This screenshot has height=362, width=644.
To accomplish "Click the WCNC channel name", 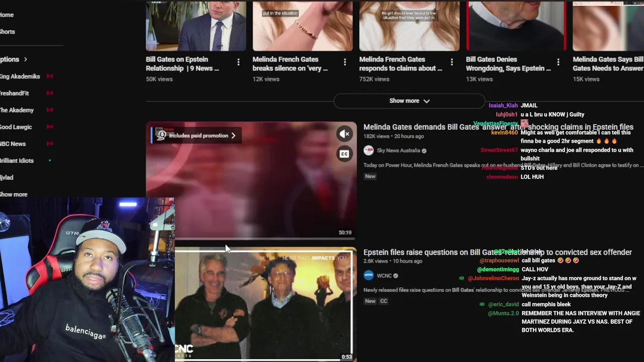I will [384, 276].
